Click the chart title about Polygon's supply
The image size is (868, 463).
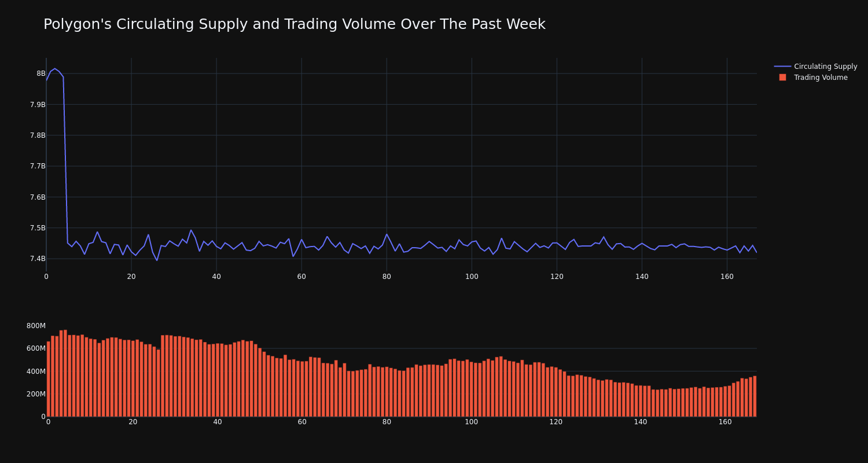[x=294, y=24]
